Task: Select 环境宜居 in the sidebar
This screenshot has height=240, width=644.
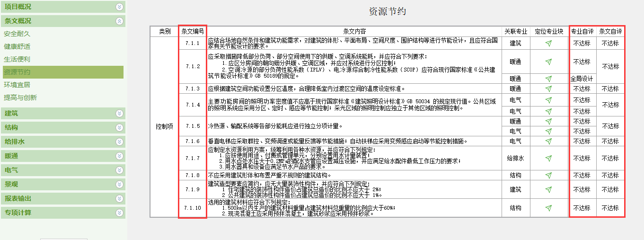Action: 17,85
